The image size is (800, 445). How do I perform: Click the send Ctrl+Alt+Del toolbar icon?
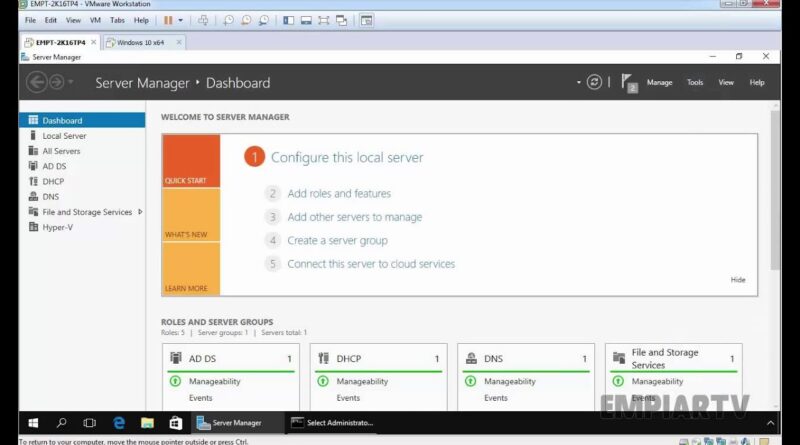point(203,20)
